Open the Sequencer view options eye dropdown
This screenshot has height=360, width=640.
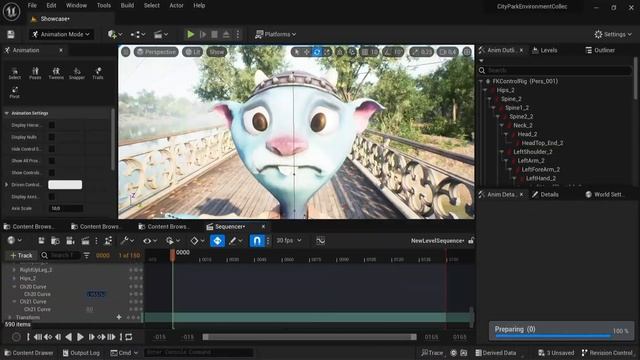(150, 241)
